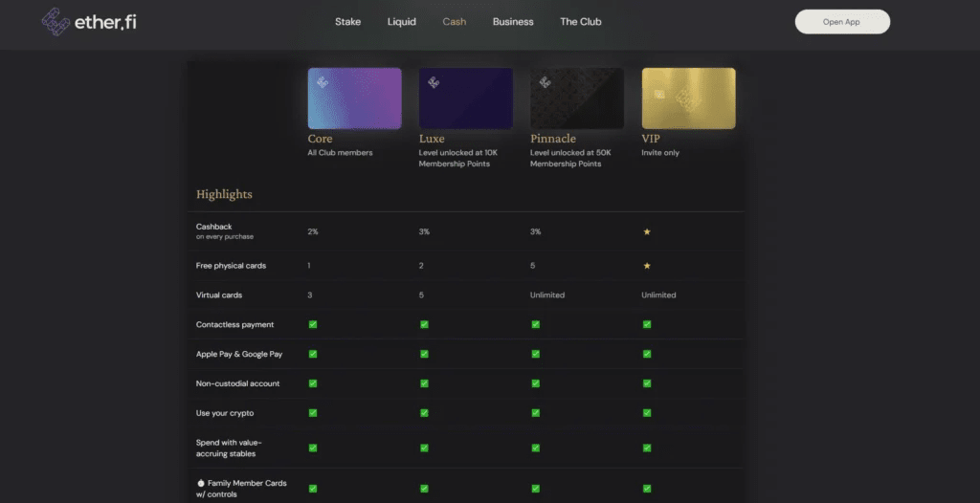Click the Core Contactless payment checkmark
Screen dimensions: 980x503
[313, 324]
